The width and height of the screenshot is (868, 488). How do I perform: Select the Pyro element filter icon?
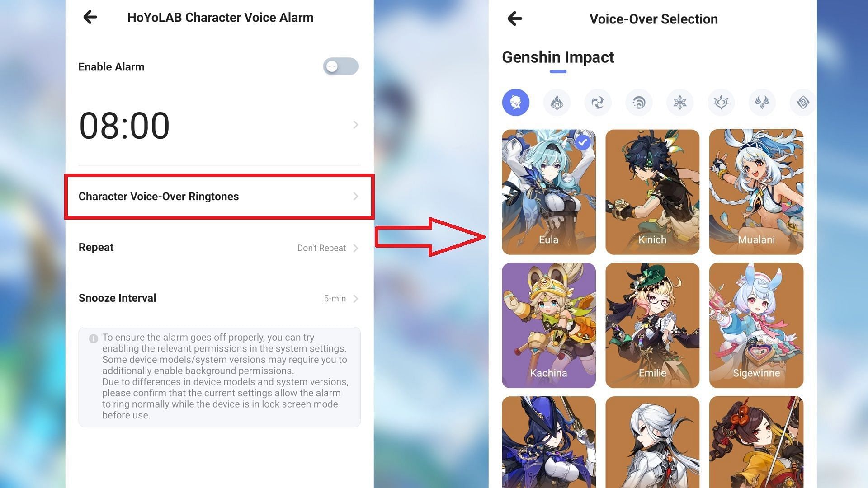coord(557,102)
